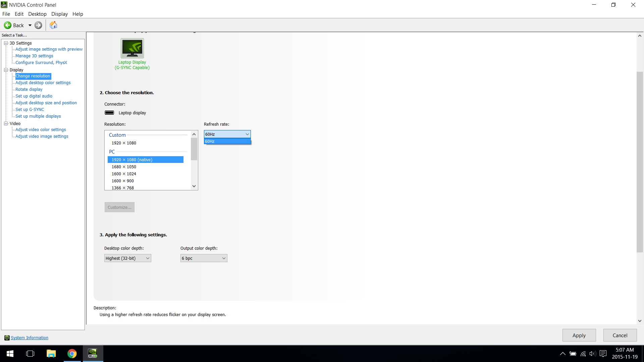Open Manage 3D settings
Image resolution: width=644 pixels, height=362 pixels.
(x=34, y=56)
